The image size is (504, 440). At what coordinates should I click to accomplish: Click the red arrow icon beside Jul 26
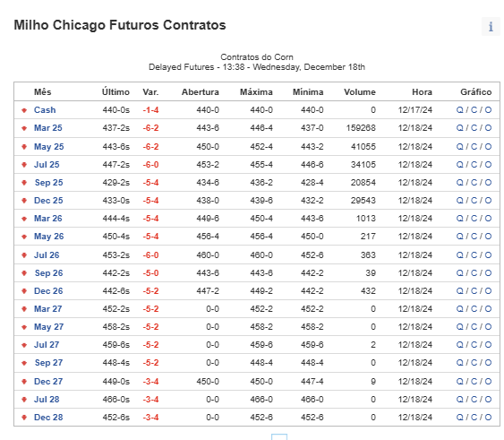click(x=24, y=255)
